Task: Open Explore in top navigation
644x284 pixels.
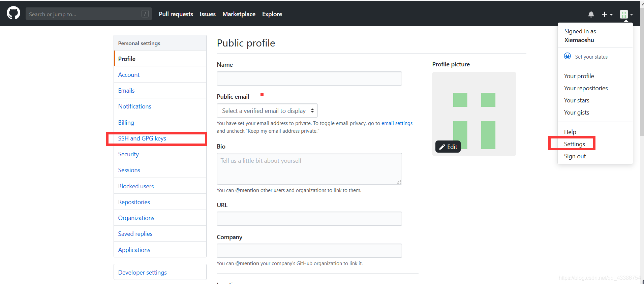Action: (272, 14)
